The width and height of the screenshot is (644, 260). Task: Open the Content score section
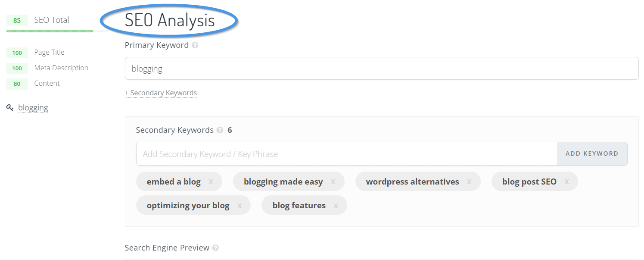(x=47, y=84)
